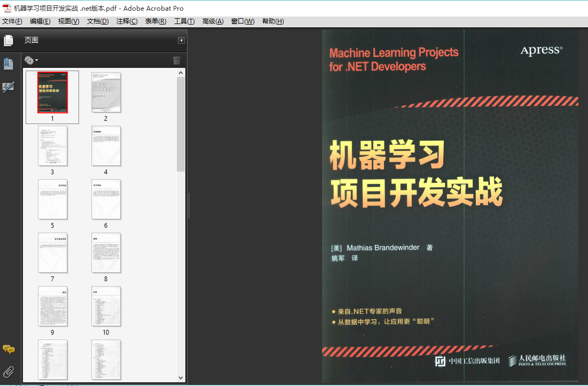Open the 工具(T) menu
The height and width of the screenshot is (386, 588).
[184, 21]
